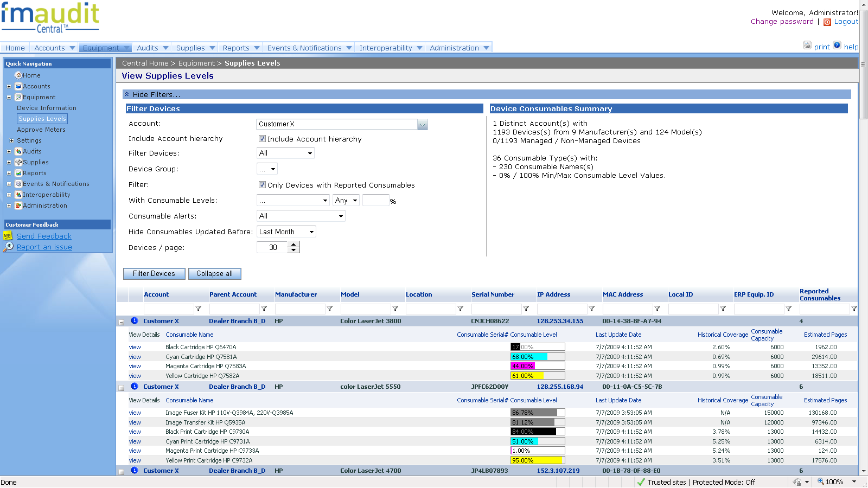The width and height of the screenshot is (868, 488).
Task: Click the Model column filter funnel icon
Action: tap(395, 309)
